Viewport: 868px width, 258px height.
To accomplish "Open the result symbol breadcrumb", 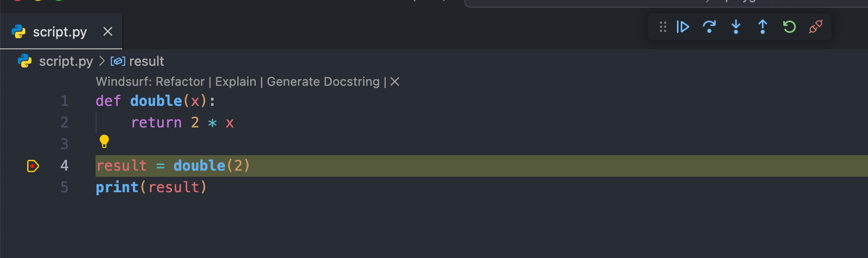I will [146, 62].
